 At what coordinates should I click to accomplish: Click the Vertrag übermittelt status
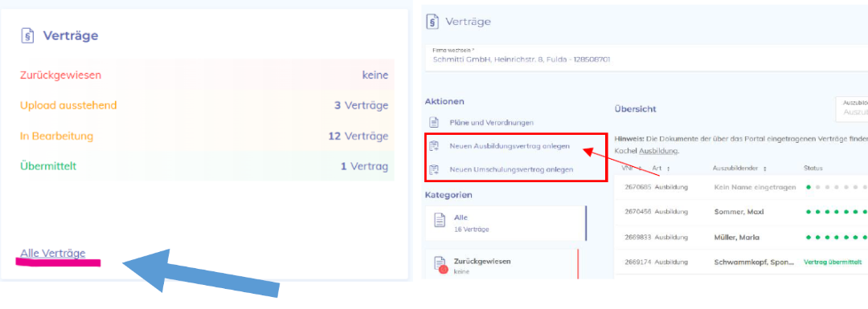[832, 262]
